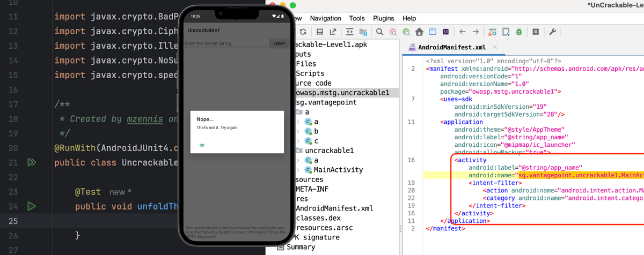The image size is (644, 255).
Task: Click @RunWith(AndroidJUnit4 line in code editor
Action: pyautogui.click(x=115, y=147)
